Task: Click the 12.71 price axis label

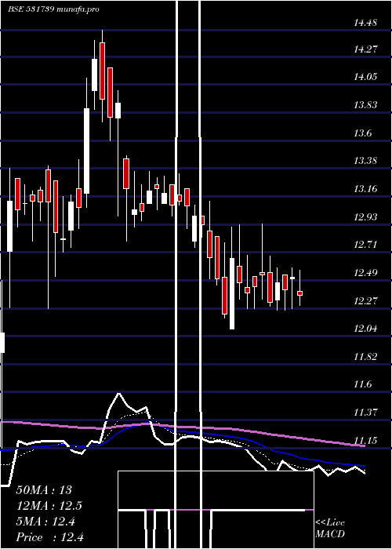Action: 365,245
